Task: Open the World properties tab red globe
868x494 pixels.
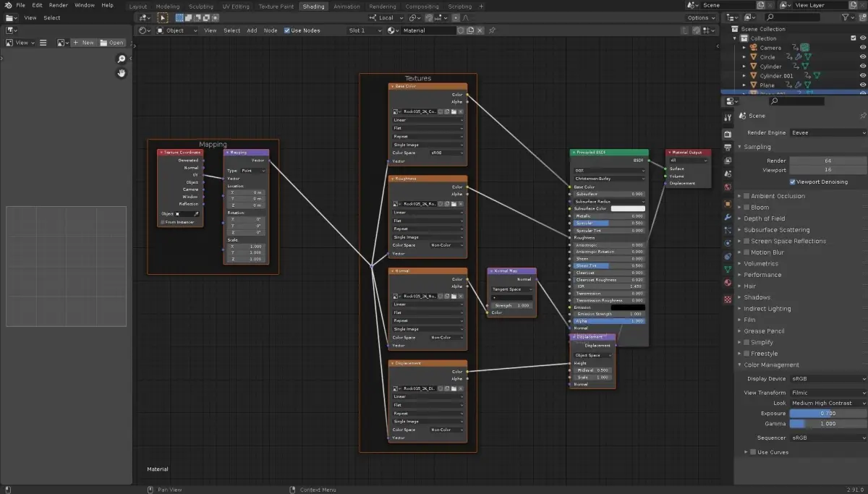Action: point(728,187)
